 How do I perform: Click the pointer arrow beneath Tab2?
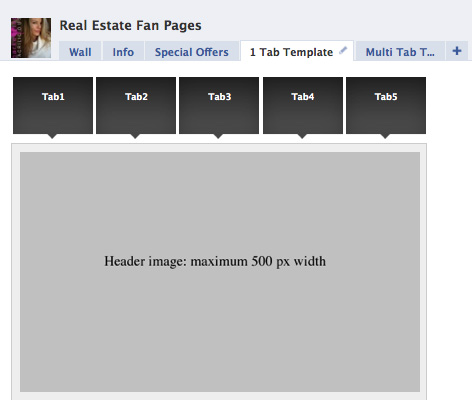point(135,136)
